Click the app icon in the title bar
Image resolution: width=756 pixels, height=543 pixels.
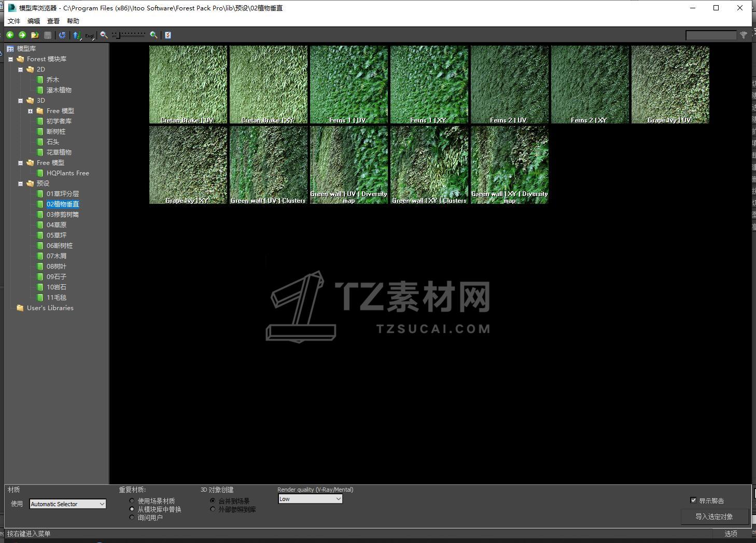pyautogui.click(x=12, y=8)
